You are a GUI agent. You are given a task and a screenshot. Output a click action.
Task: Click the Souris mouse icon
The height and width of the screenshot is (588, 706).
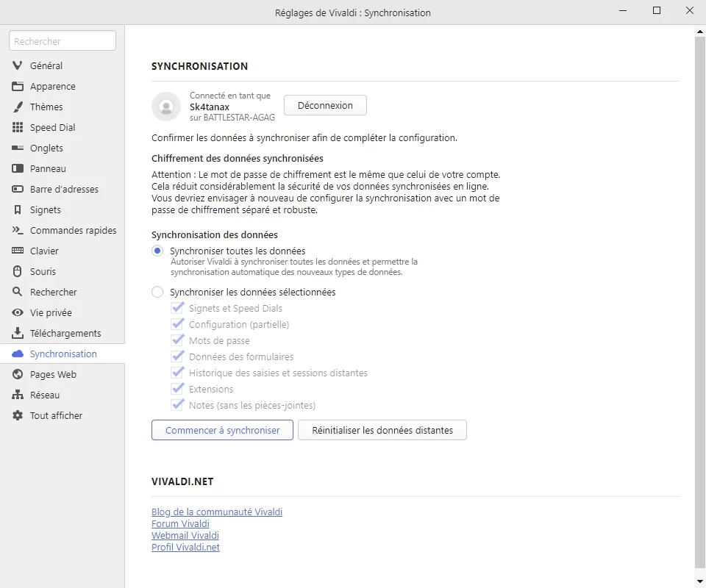pyautogui.click(x=17, y=272)
